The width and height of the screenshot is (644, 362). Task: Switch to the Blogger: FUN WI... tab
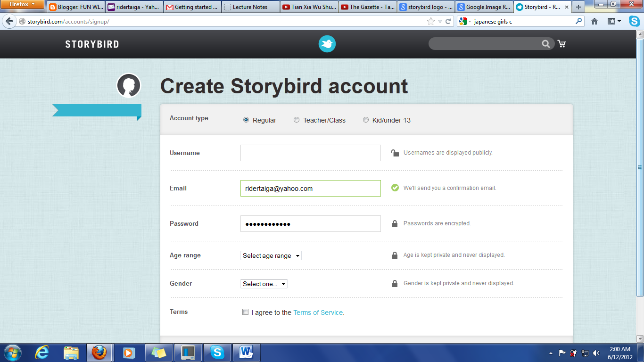(x=76, y=7)
